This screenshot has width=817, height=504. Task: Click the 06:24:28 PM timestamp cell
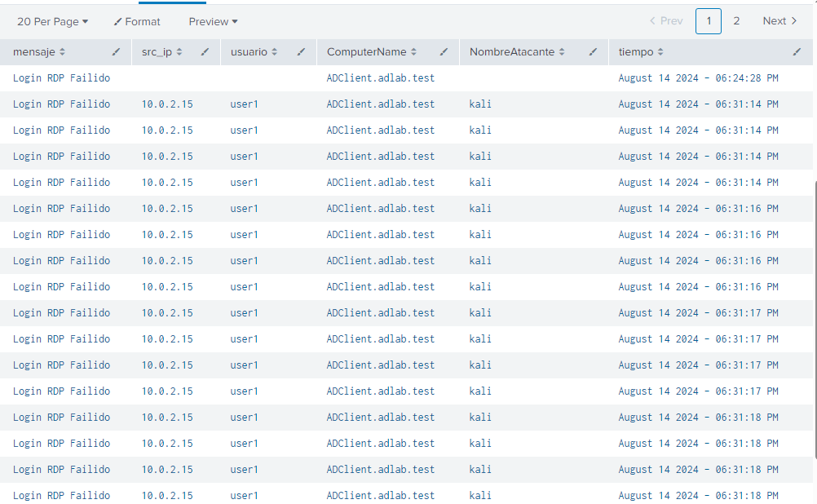(x=698, y=78)
